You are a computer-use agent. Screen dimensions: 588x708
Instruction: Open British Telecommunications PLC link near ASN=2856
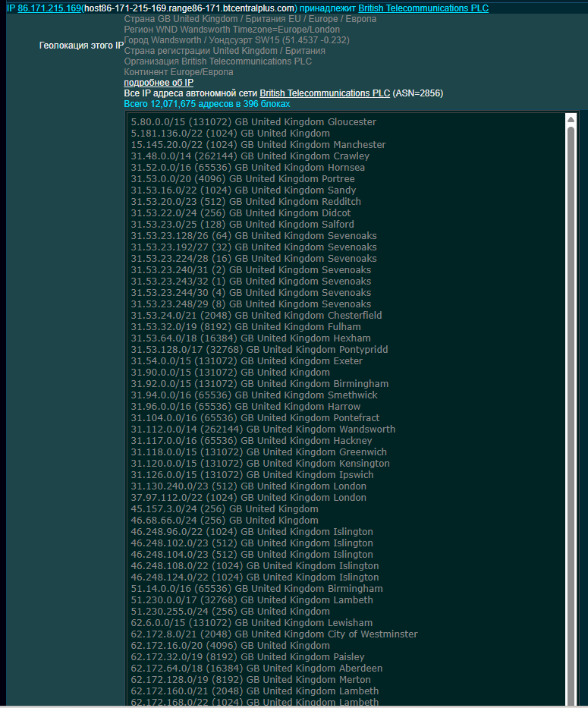(325, 93)
